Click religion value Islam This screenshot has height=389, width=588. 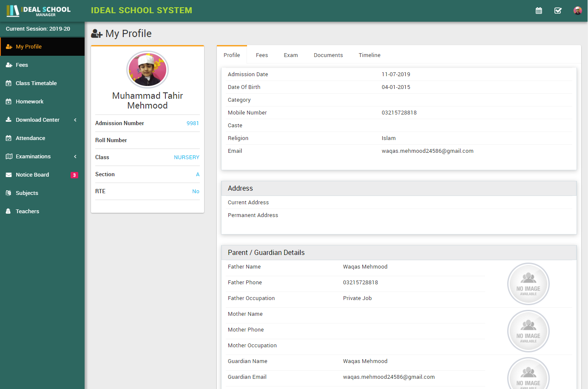(x=389, y=138)
